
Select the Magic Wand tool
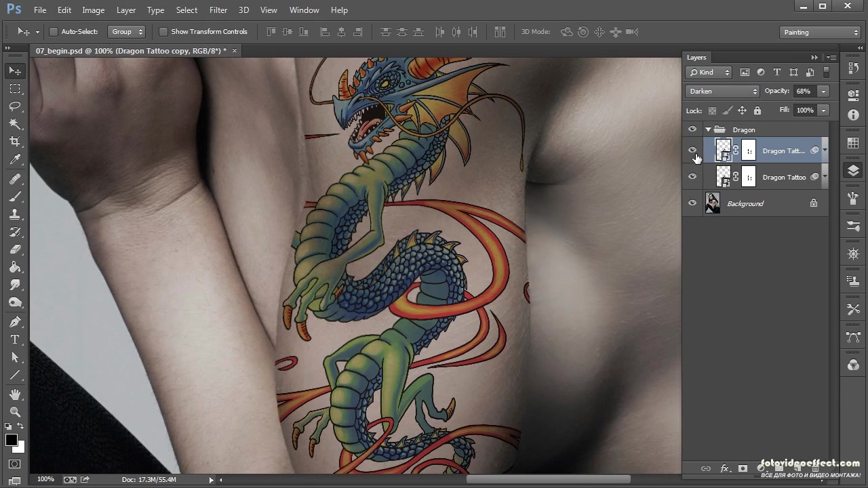(x=15, y=124)
